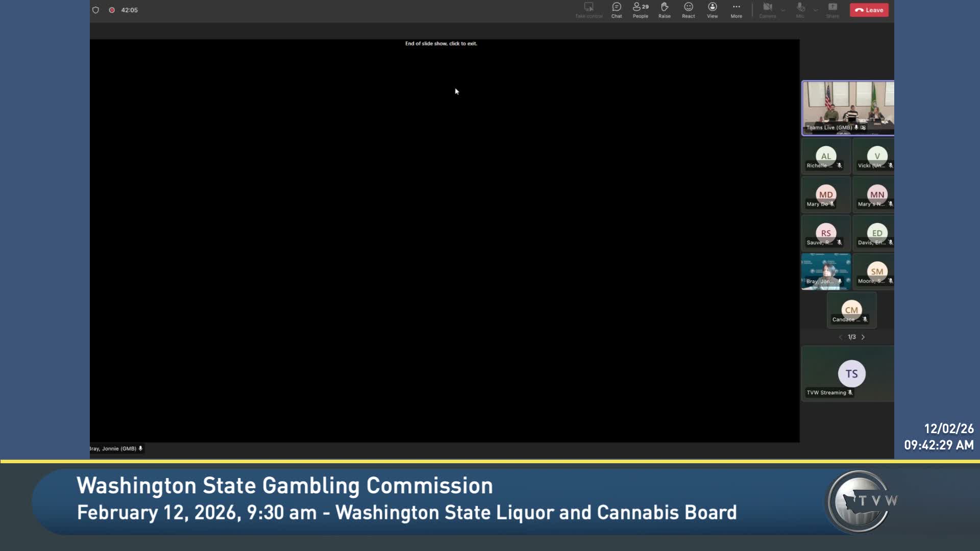Screen dimensions: 980x551
Task: Expand the Camera options arrow
Action: 783,10
